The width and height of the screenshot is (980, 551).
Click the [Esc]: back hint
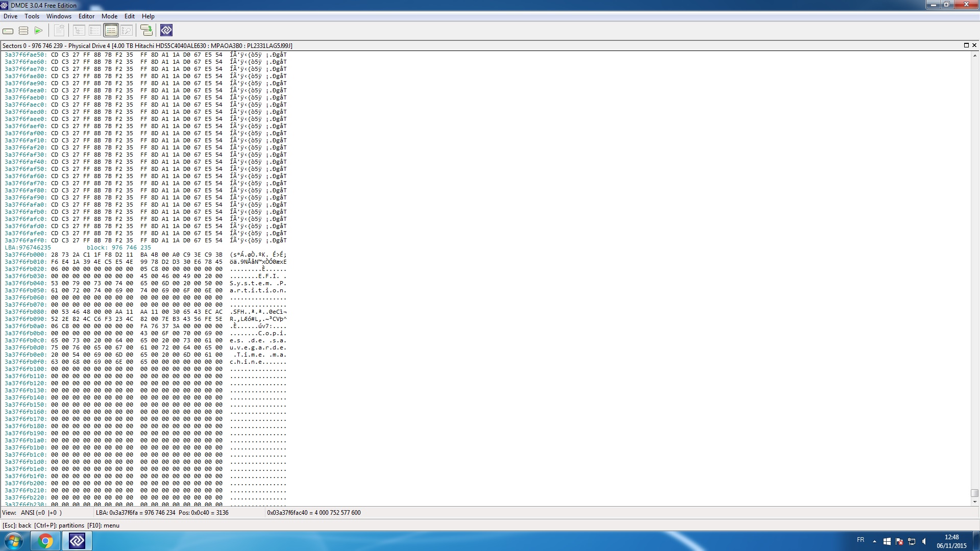pos(17,525)
